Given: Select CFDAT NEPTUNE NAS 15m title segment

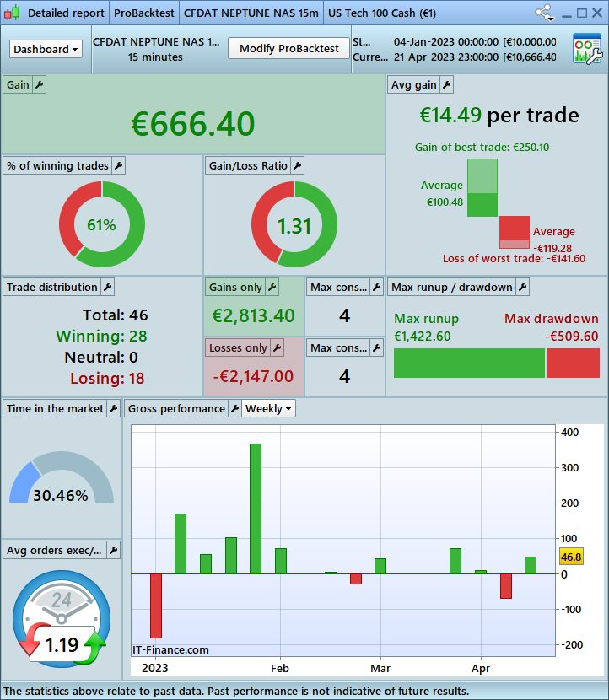Looking at the screenshot, I should [251, 13].
